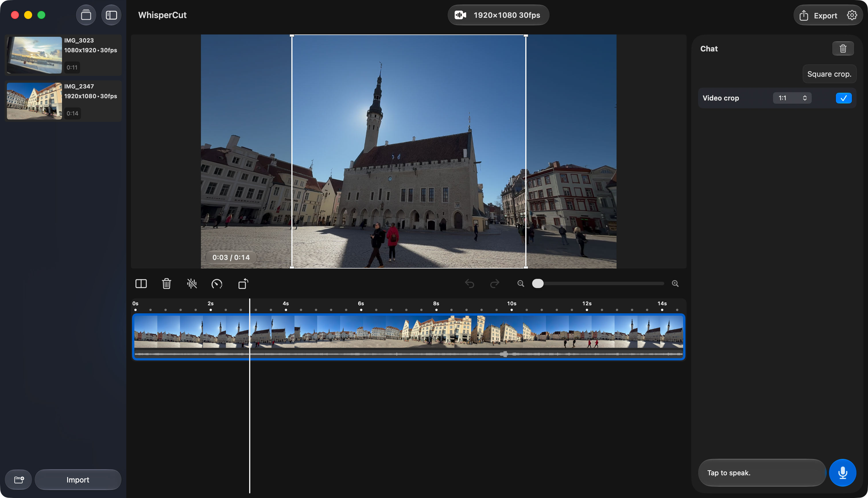
Task: Click the top-left crop handle
Action: [292, 36]
